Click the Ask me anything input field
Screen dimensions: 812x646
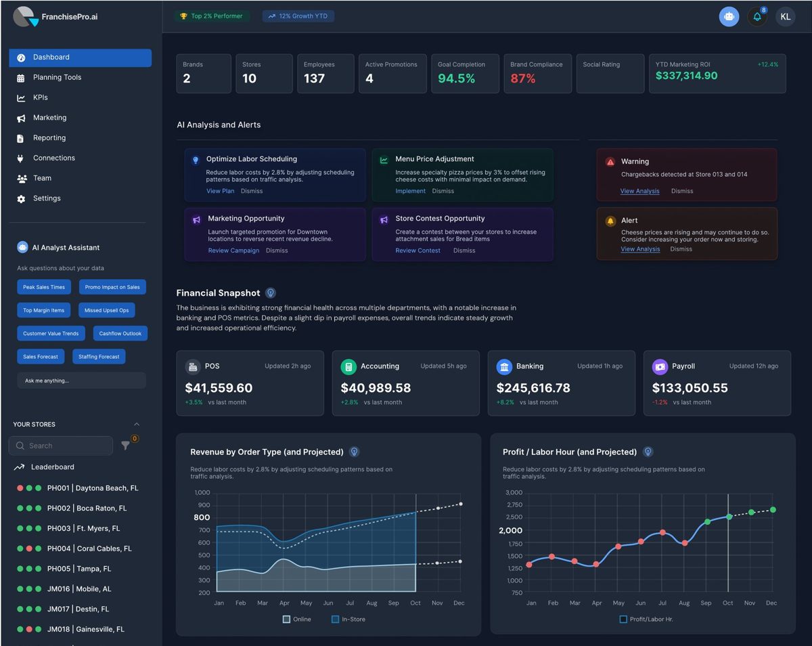pyautogui.click(x=81, y=381)
